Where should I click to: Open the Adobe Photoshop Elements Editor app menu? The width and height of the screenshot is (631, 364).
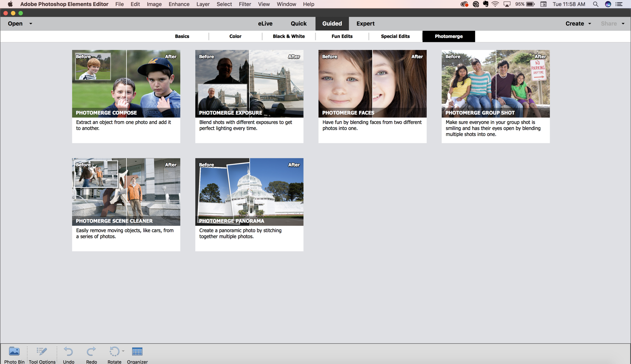click(64, 4)
